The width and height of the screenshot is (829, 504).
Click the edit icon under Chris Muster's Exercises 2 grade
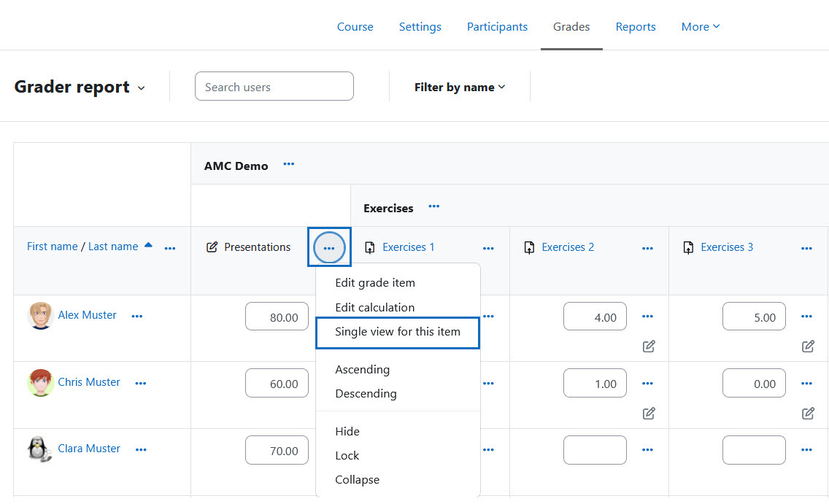[649, 414]
